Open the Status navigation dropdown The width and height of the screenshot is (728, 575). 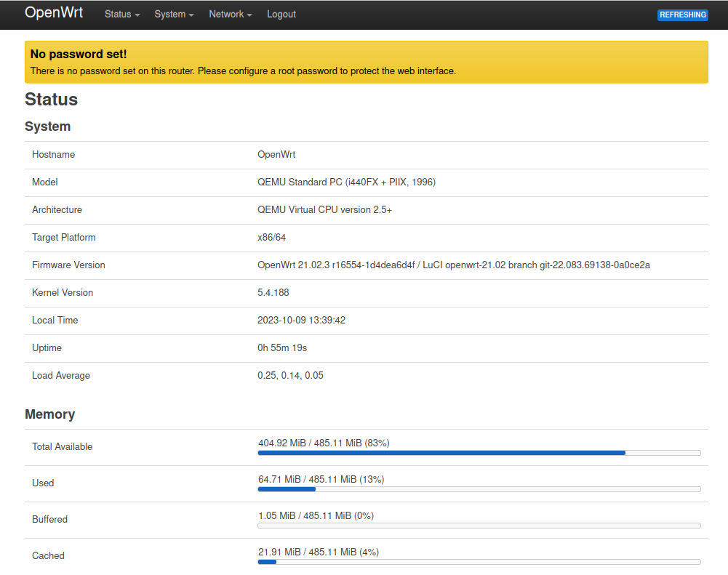point(121,14)
